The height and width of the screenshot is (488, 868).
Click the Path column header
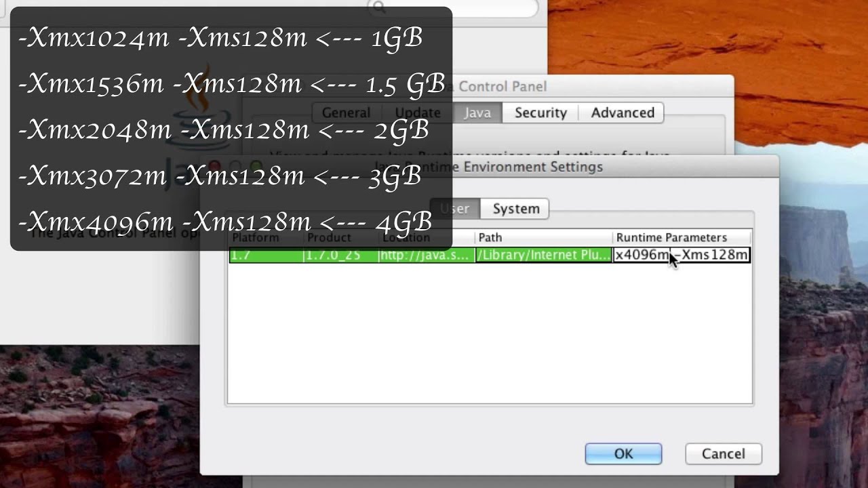point(544,238)
